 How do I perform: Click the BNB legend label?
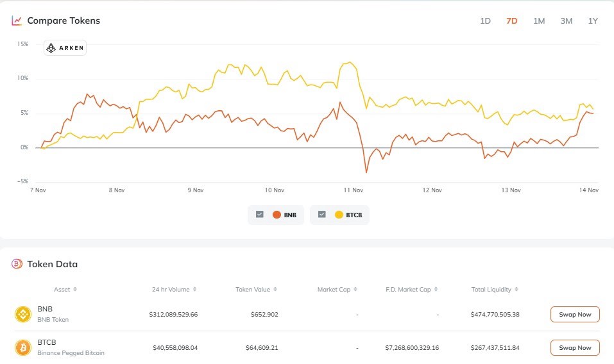click(x=290, y=215)
